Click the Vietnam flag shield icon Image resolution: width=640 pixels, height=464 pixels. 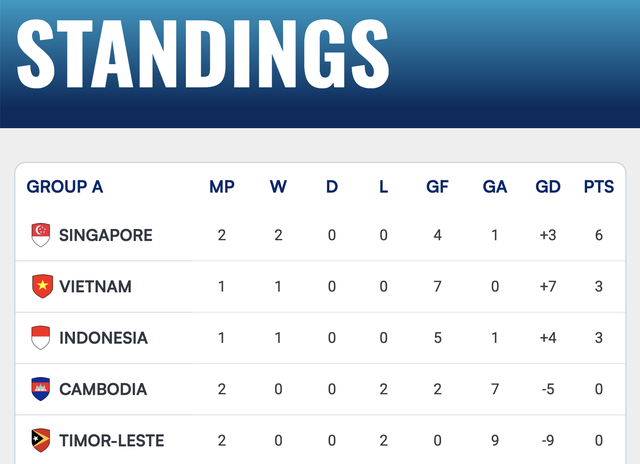pos(42,286)
